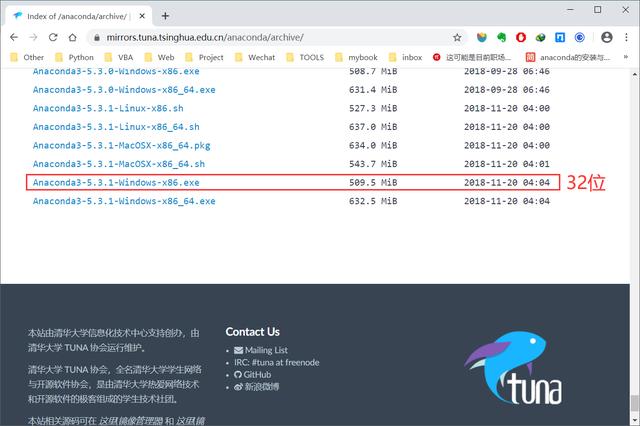Open the TOOLS bookmarks folder
This screenshot has width=640, height=426.
pos(305,58)
